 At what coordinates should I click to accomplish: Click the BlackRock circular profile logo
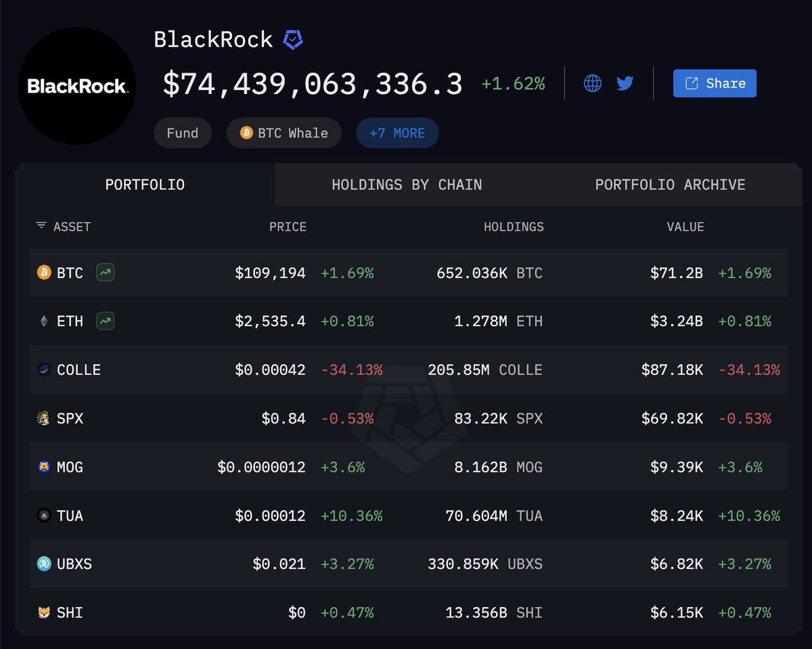coord(77,85)
